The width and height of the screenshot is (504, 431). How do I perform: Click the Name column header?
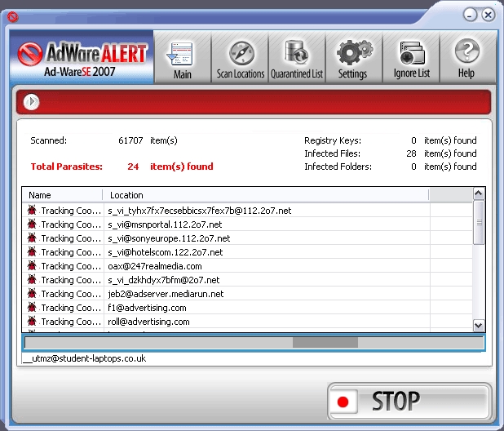[62, 195]
